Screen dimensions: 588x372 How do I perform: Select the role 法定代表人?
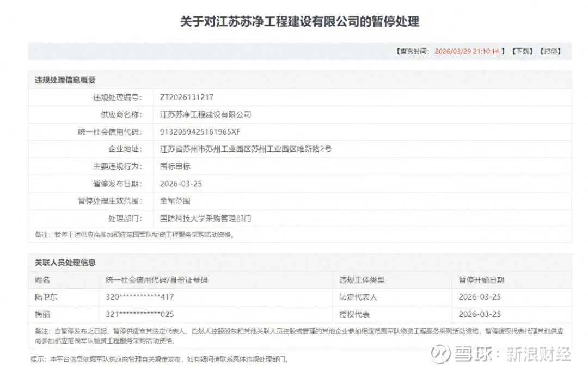pos(358,297)
